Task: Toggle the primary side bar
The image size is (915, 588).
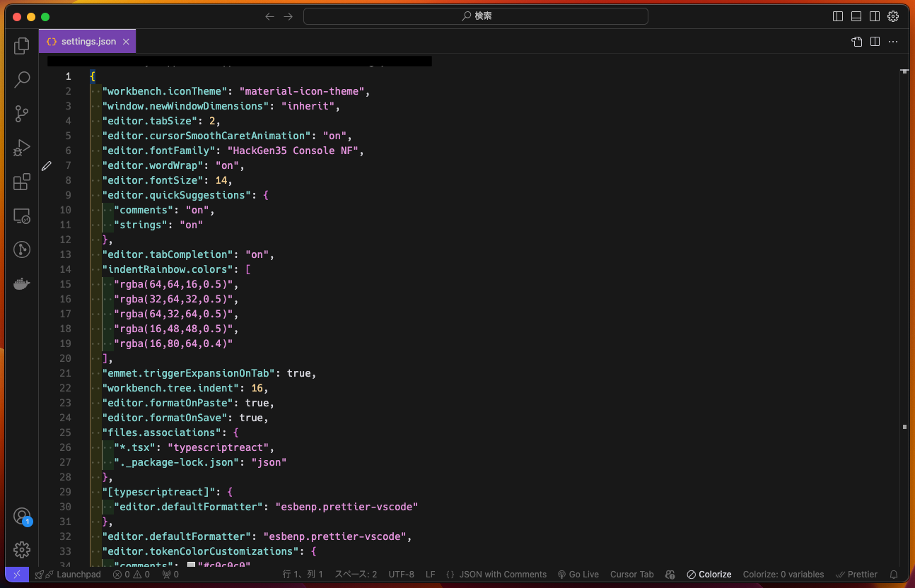Action: pos(838,16)
